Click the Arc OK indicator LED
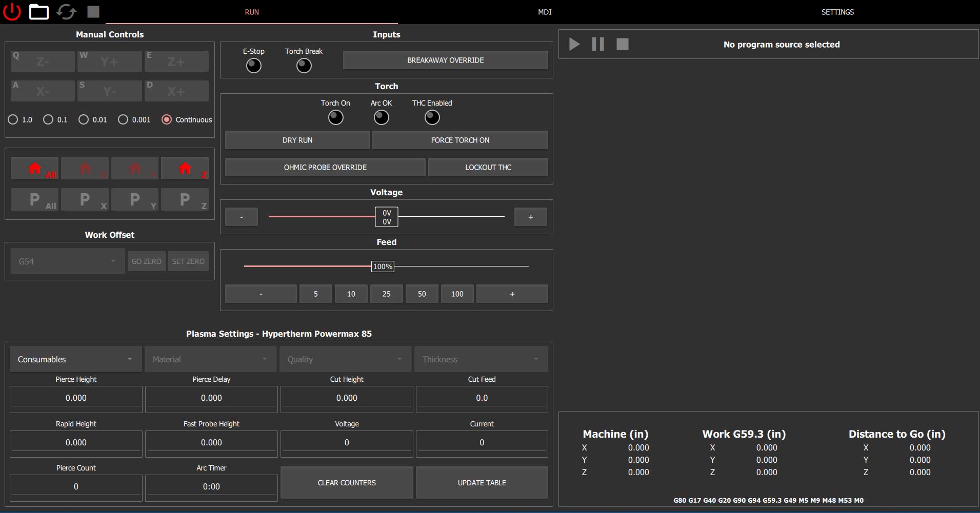Screen dimensions: 980x513 (x=382, y=117)
